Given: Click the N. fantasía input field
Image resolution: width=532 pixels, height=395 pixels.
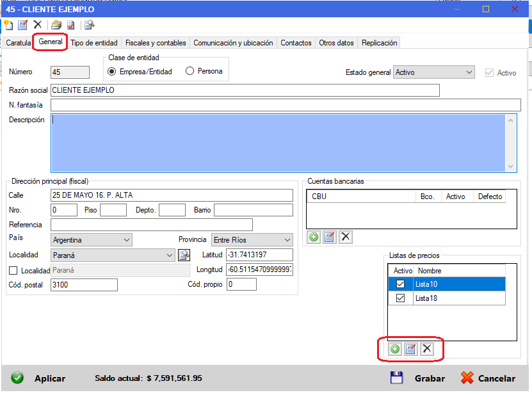Looking at the screenshot, I should [x=285, y=105].
